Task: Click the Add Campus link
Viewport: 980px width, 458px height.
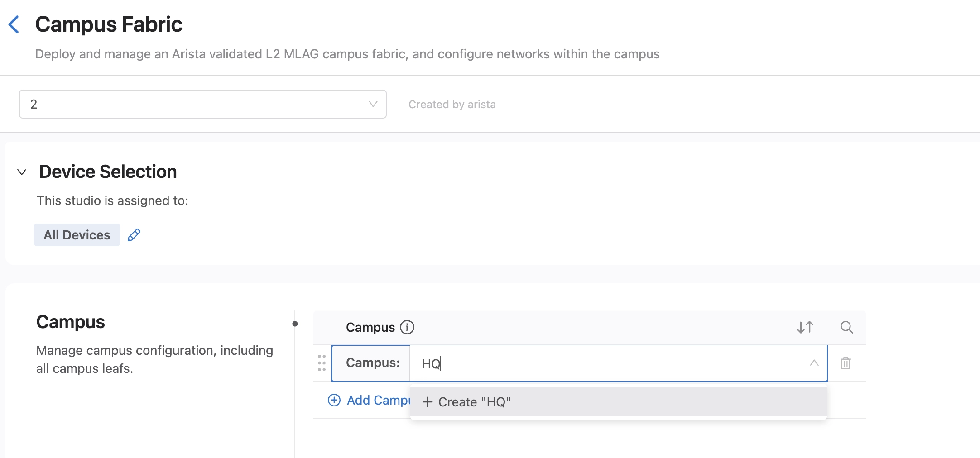Action: (370, 400)
